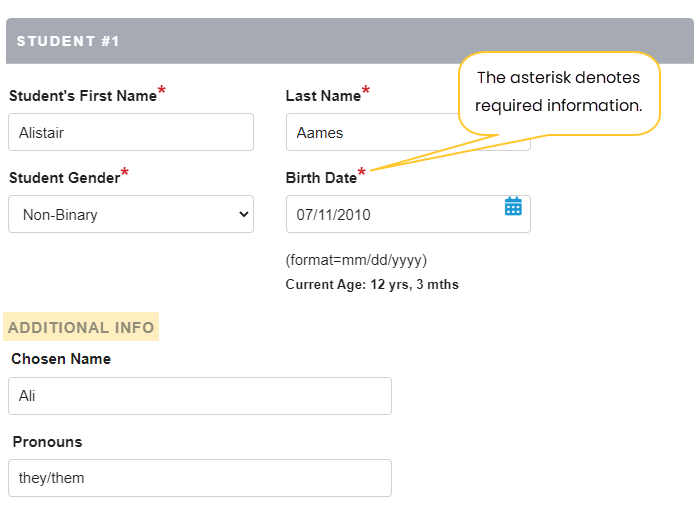This screenshot has width=698, height=506.
Task: Click the date format hint text
Action: point(356,260)
